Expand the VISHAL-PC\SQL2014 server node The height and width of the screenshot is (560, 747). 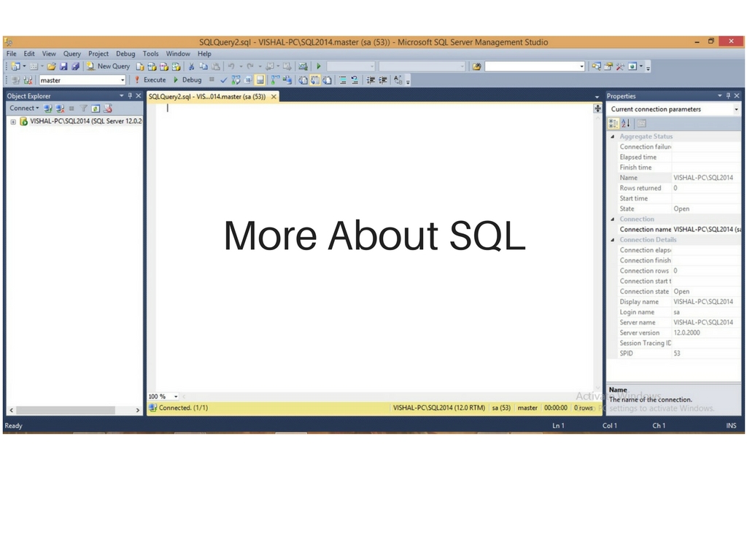(x=12, y=121)
